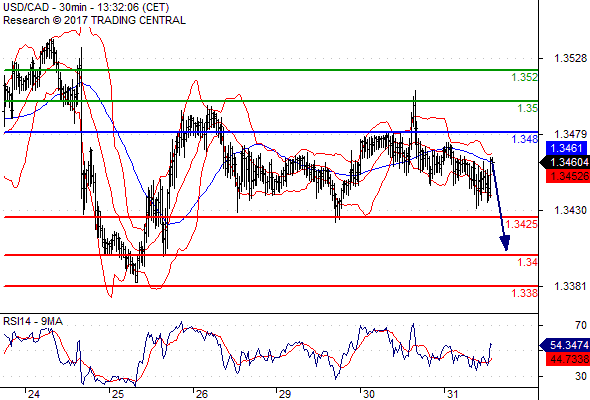Click the date label 29 on time axis
The image size is (590, 400).
tap(285, 394)
